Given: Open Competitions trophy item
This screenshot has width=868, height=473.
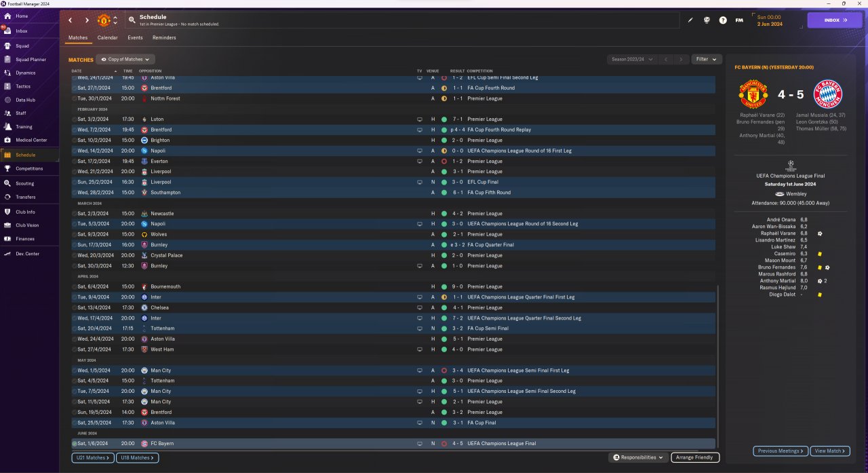Looking at the screenshot, I should click(29, 168).
